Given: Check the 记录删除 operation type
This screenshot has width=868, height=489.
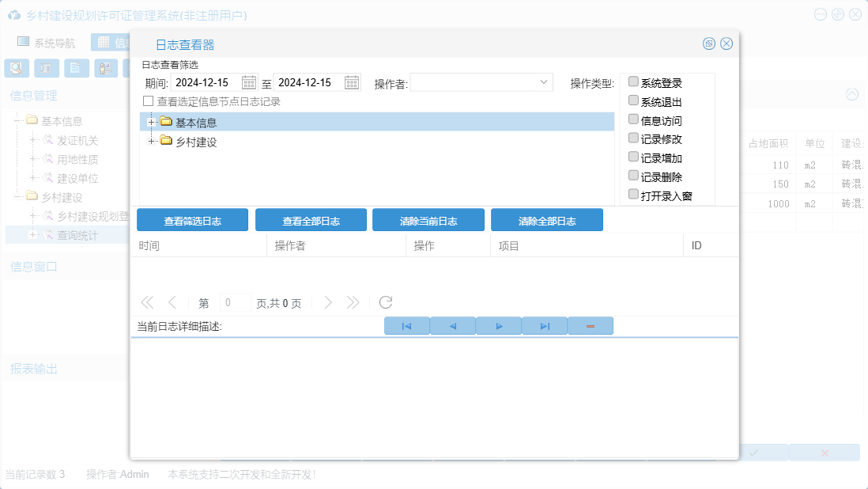Looking at the screenshot, I should click(x=633, y=176).
